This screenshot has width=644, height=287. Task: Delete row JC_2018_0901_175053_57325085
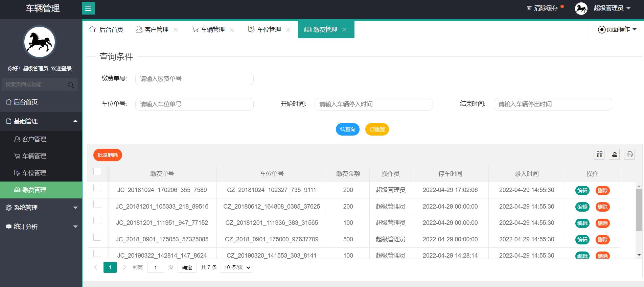[603, 239]
